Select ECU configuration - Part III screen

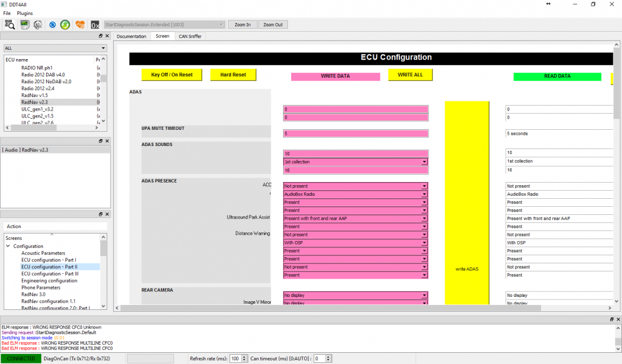50,274
